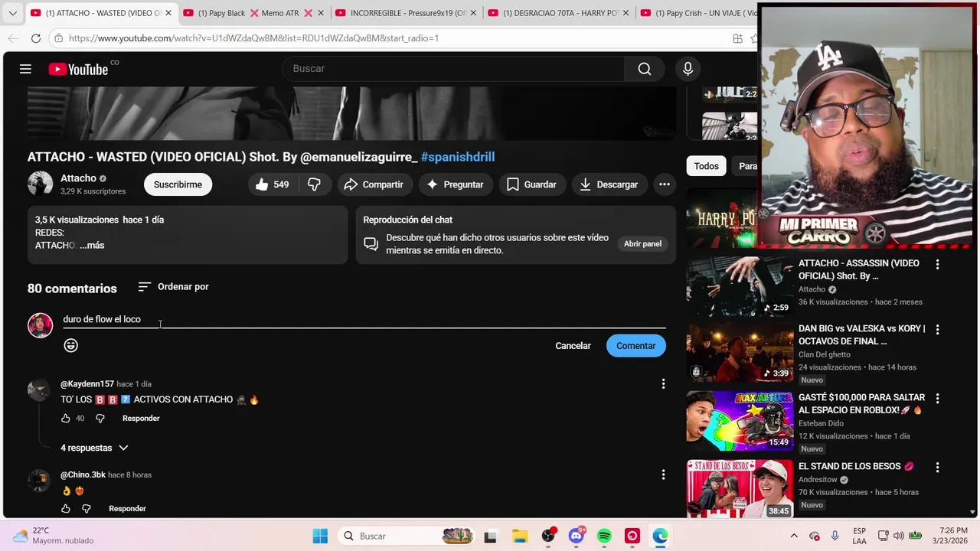Cancel the comment with Cancelar
Screen dimensions: 980x551
coord(573,346)
